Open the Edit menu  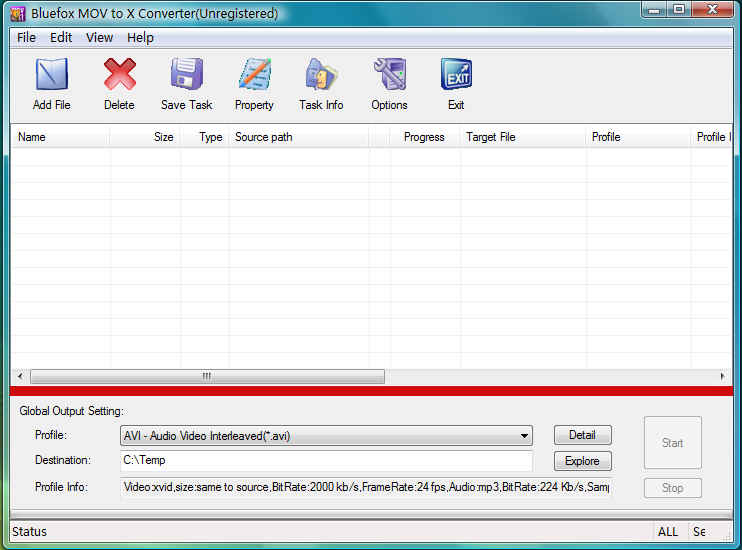[61, 37]
